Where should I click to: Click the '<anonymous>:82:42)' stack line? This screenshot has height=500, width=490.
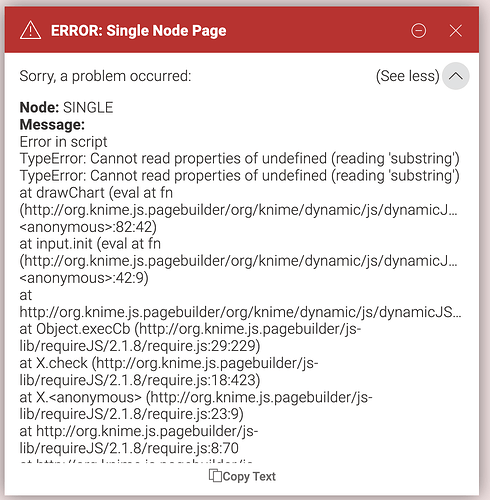point(88,227)
